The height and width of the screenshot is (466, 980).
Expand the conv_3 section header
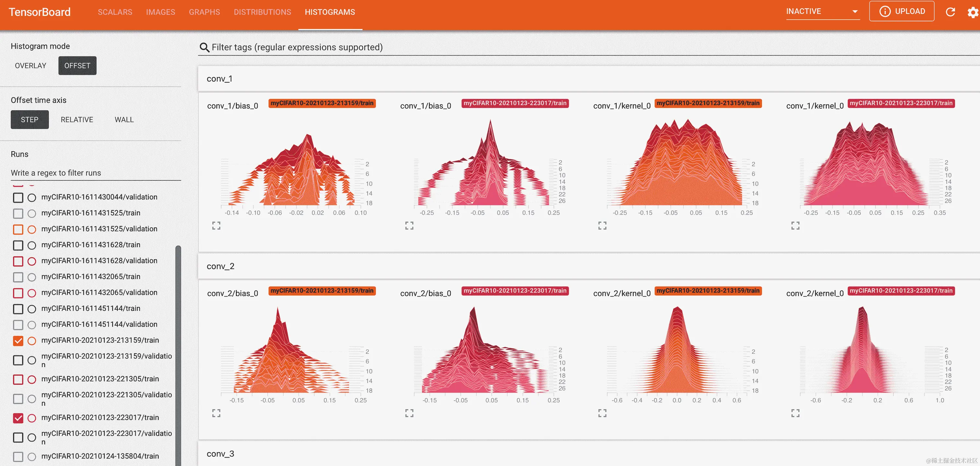point(220,454)
